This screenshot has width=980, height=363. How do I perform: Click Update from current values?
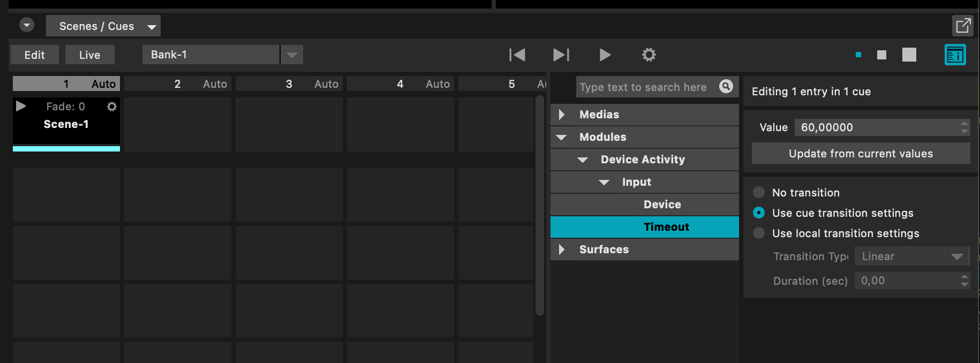click(860, 154)
